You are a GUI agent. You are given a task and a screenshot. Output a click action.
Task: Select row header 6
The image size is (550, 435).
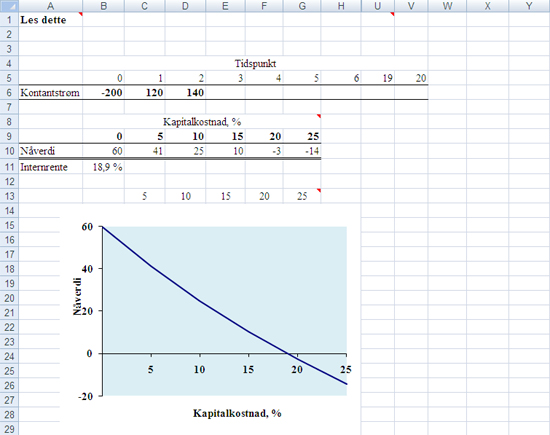coord(9,93)
